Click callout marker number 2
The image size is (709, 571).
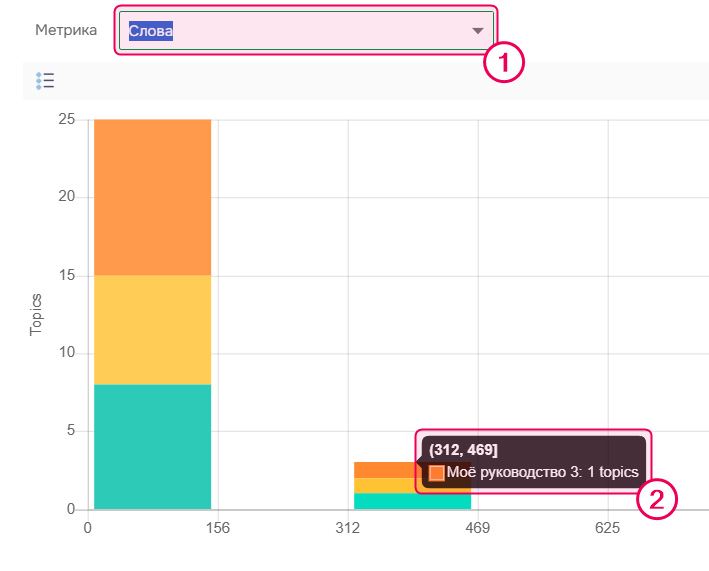click(x=657, y=499)
